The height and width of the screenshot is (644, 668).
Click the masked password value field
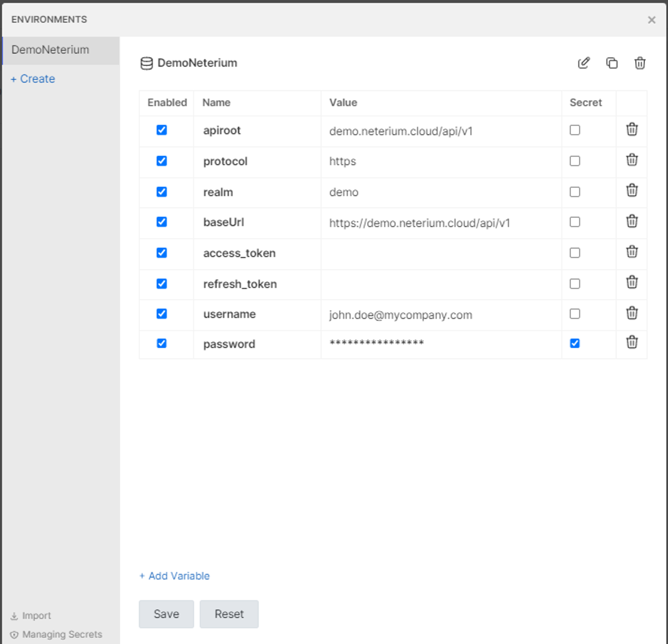441,344
